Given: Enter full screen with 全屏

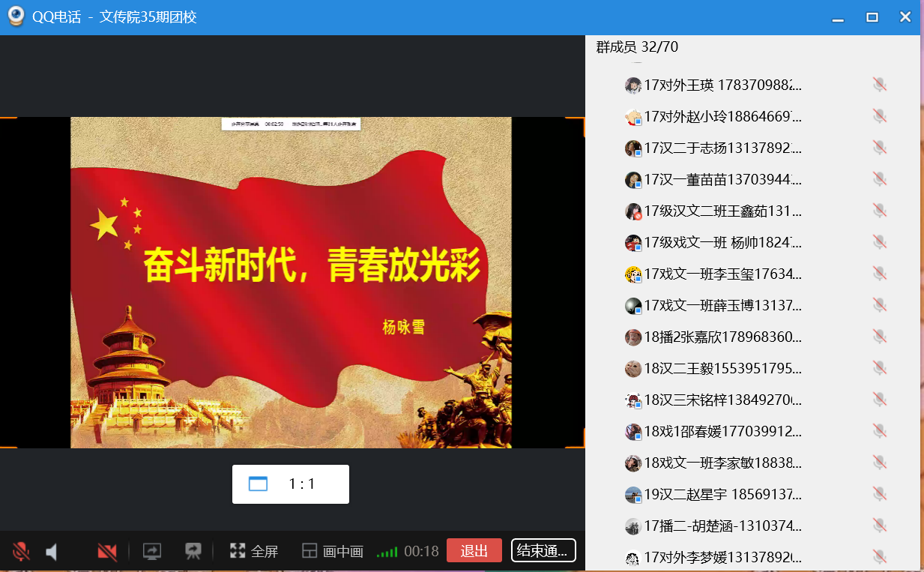Looking at the screenshot, I should (254, 552).
